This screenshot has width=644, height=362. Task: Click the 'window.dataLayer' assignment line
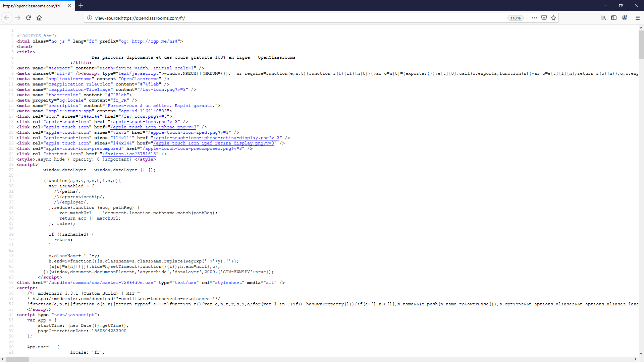100,170
